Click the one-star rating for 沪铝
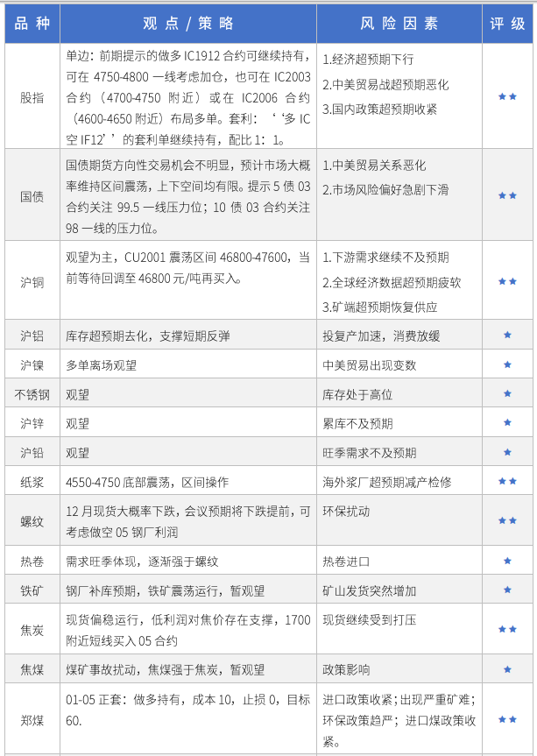 click(507, 335)
